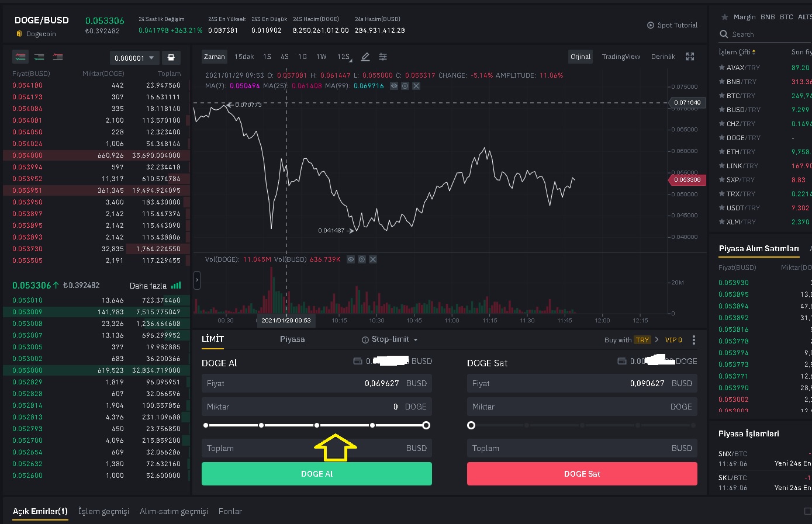Remove the Vol indicator with X
The image size is (812, 524).
point(373,259)
